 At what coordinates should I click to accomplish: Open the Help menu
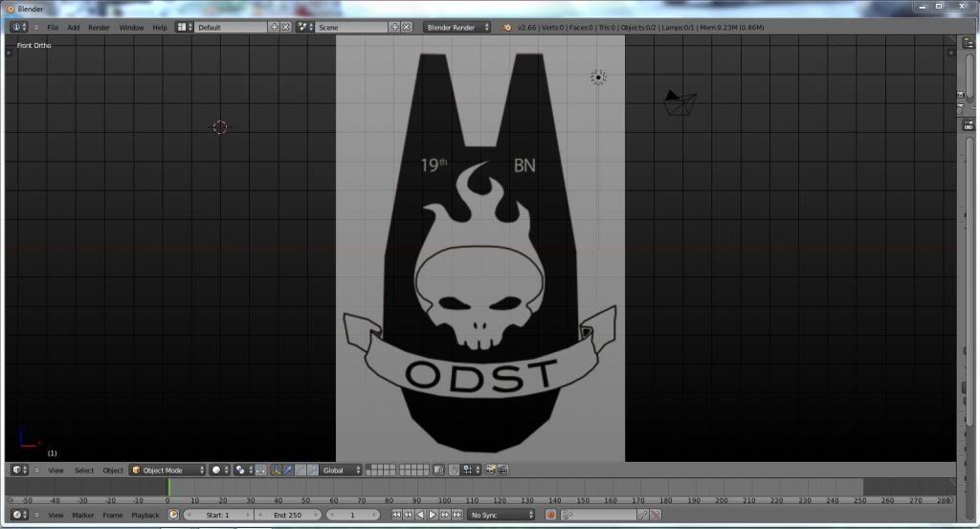[x=160, y=28]
